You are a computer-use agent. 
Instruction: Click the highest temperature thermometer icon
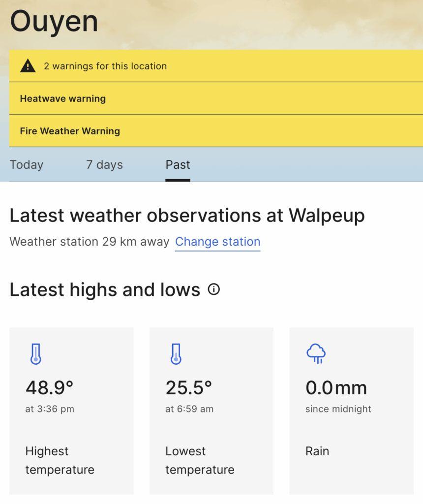point(35,353)
